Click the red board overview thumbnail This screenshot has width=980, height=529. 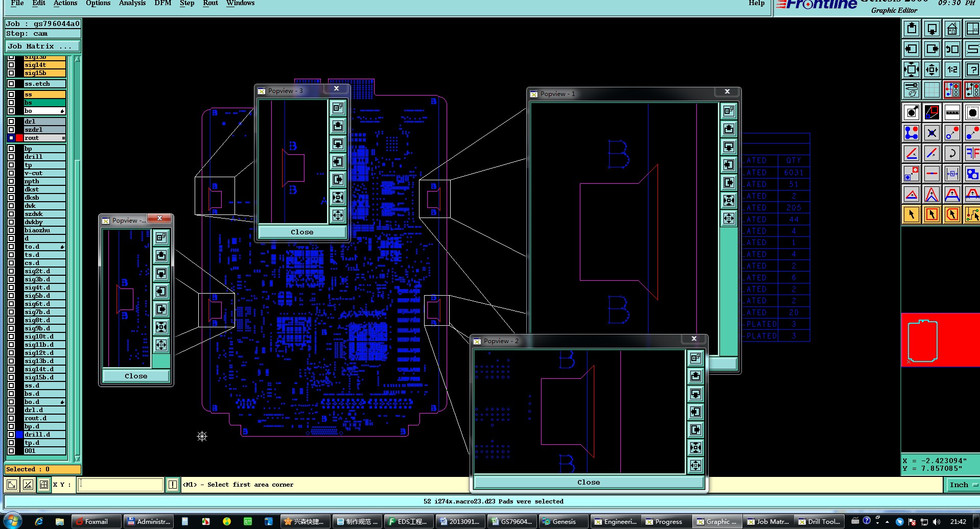tap(940, 340)
